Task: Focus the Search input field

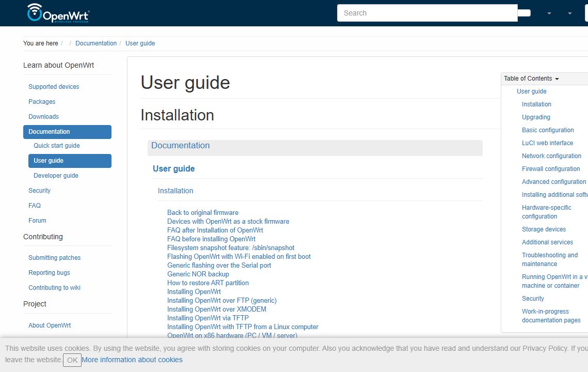Action: [x=427, y=13]
